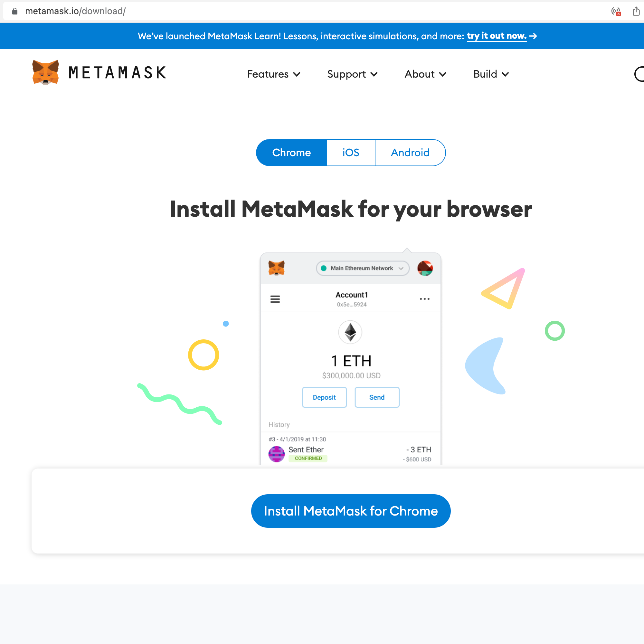The image size is (644, 644).
Task: Click the three-dot options in wallet preview
Action: pyautogui.click(x=424, y=299)
